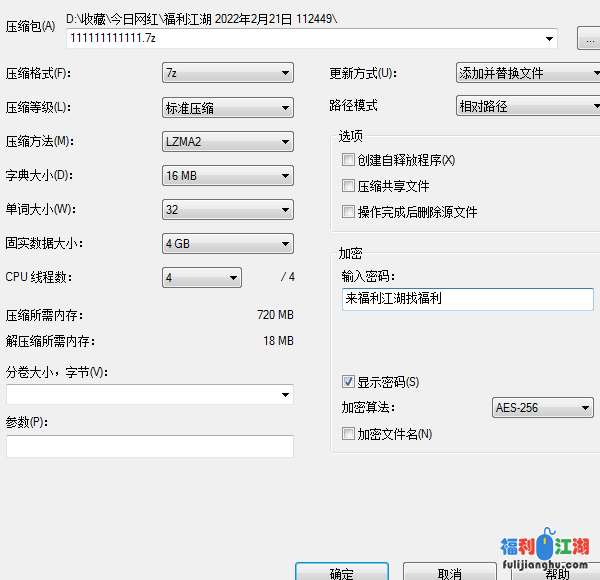
Task: Click the browse "..." button for archive path
Action: [x=589, y=39]
